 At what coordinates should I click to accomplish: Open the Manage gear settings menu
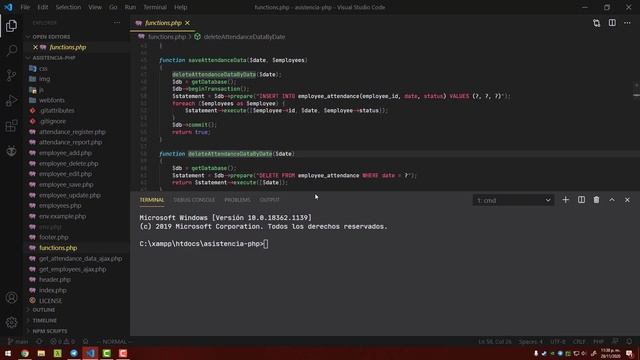11,322
